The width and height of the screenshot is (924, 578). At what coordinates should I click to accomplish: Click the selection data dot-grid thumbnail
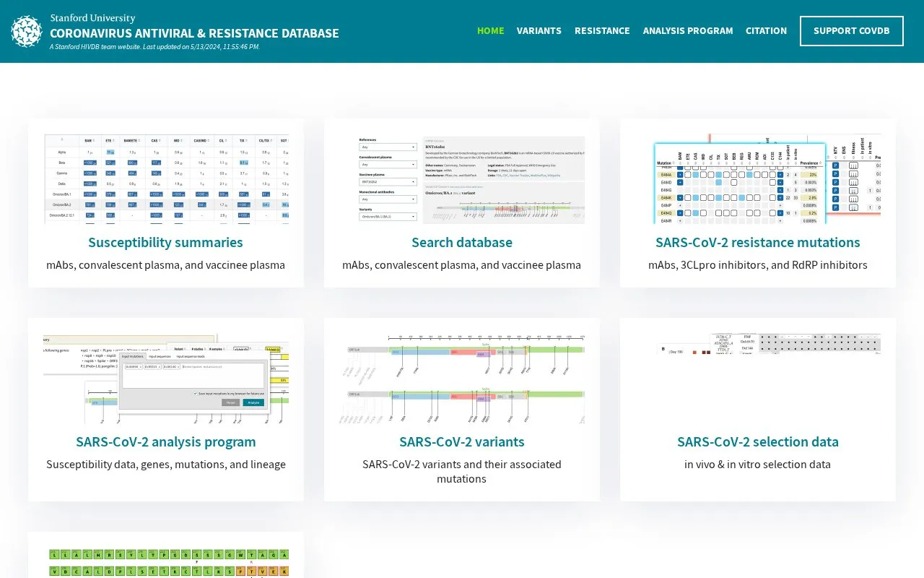(x=758, y=378)
